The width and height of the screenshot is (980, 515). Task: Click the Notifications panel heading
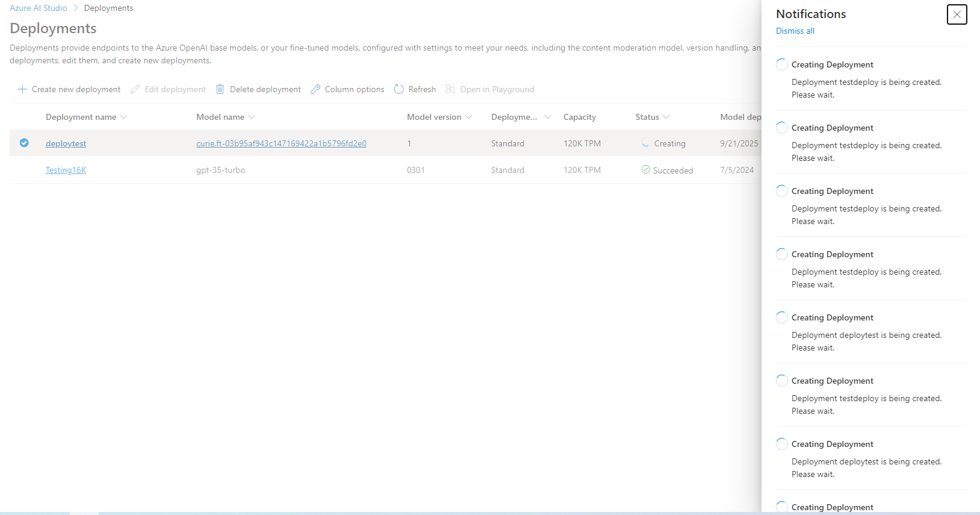coord(811,14)
